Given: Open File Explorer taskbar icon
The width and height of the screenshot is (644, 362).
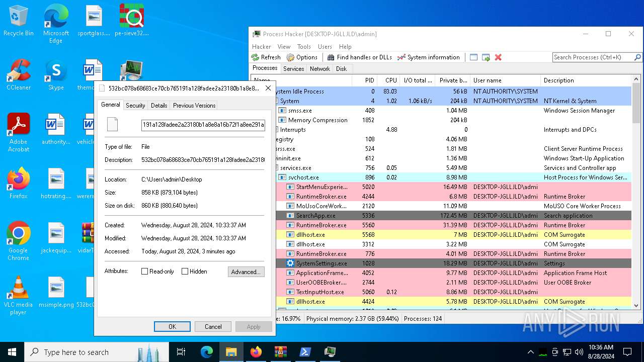Looking at the screenshot, I should pos(231,352).
